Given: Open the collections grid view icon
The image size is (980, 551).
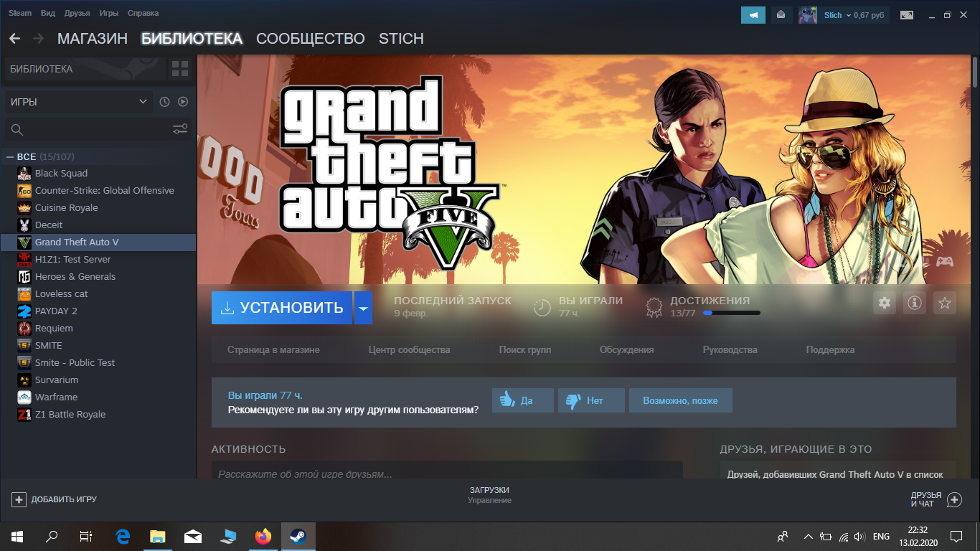Looking at the screenshot, I should point(179,69).
